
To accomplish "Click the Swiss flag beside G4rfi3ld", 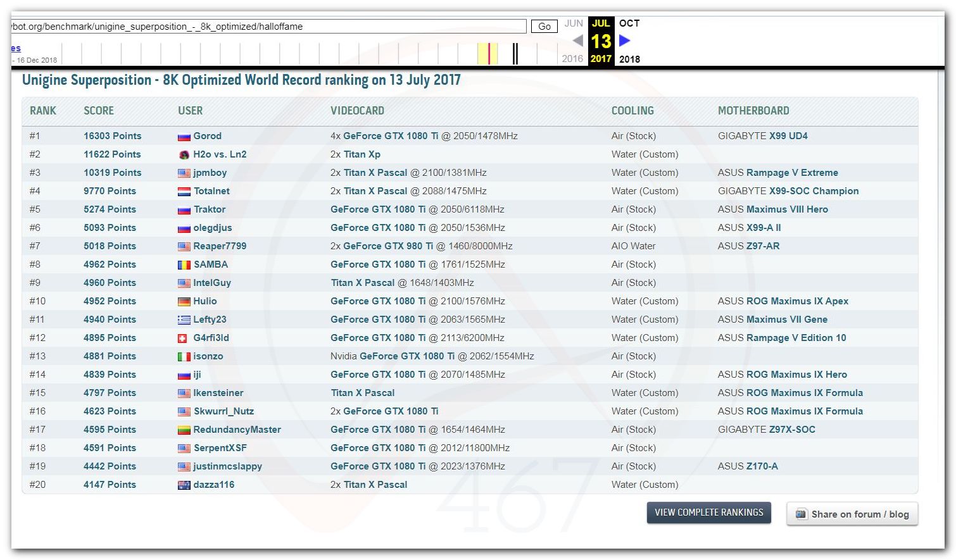I will 182,339.
